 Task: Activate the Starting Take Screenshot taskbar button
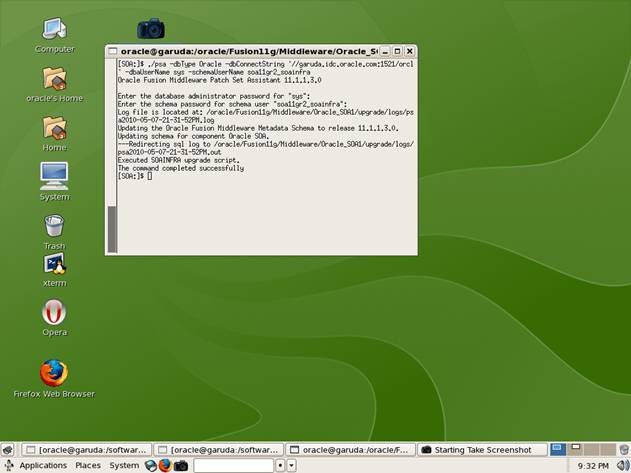tap(482, 450)
